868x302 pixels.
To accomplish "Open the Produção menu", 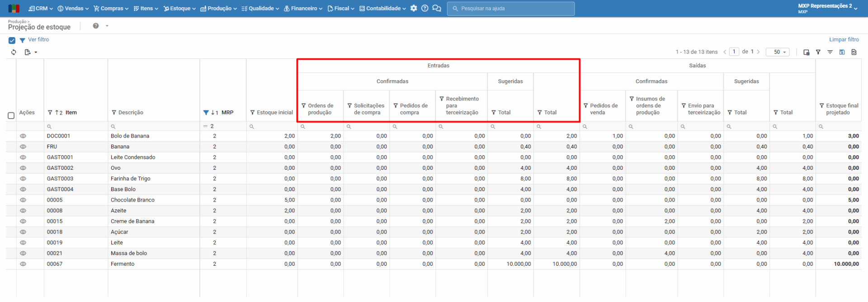I will click(x=218, y=8).
